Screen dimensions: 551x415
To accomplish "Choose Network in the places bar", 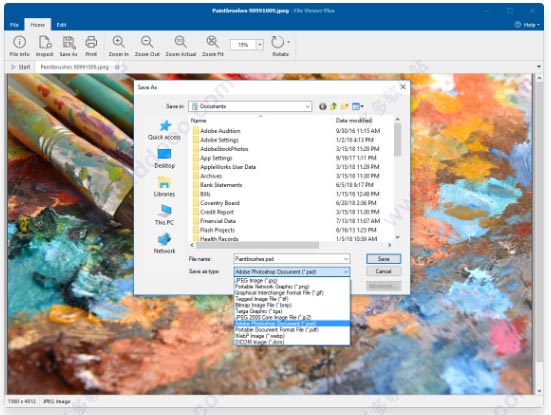I will pos(164,244).
